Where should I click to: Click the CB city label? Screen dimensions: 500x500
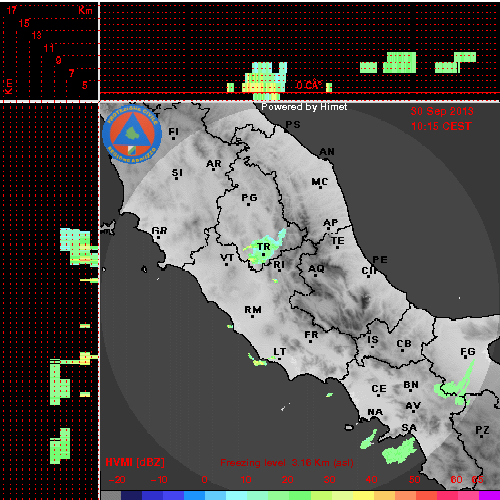coord(404,344)
